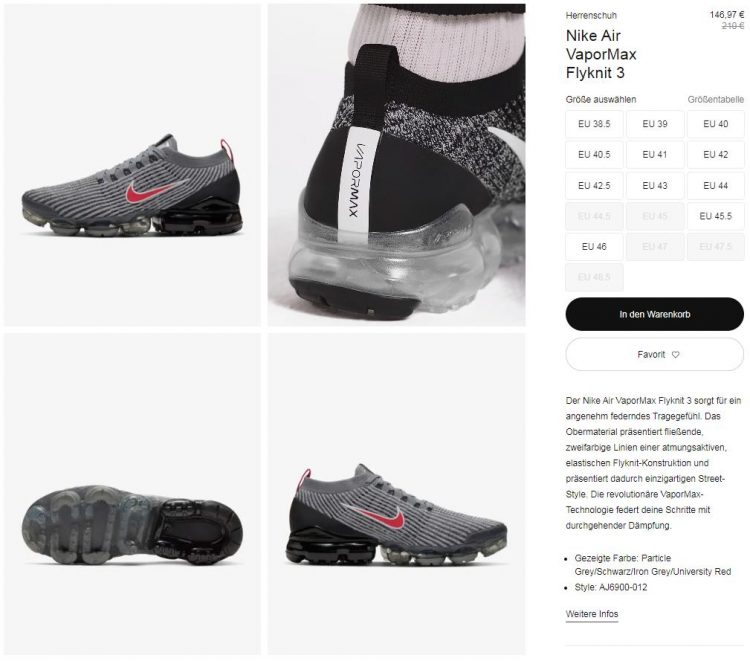The width and height of the screenshot is (750, 661).
Task: Select size EU 42.5
Action: [x=594, y=186]
